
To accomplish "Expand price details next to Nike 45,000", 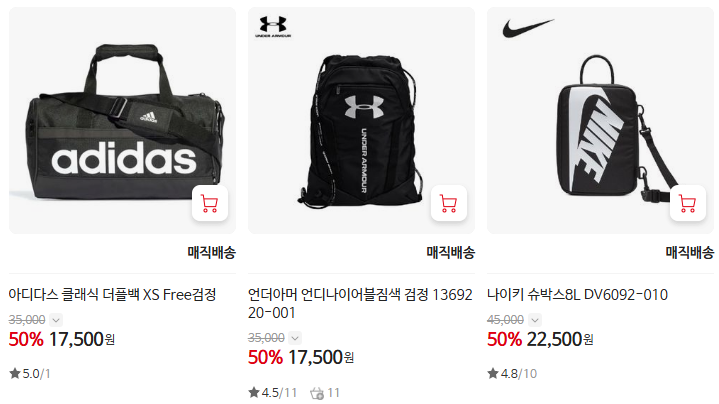I will [535, 320].
